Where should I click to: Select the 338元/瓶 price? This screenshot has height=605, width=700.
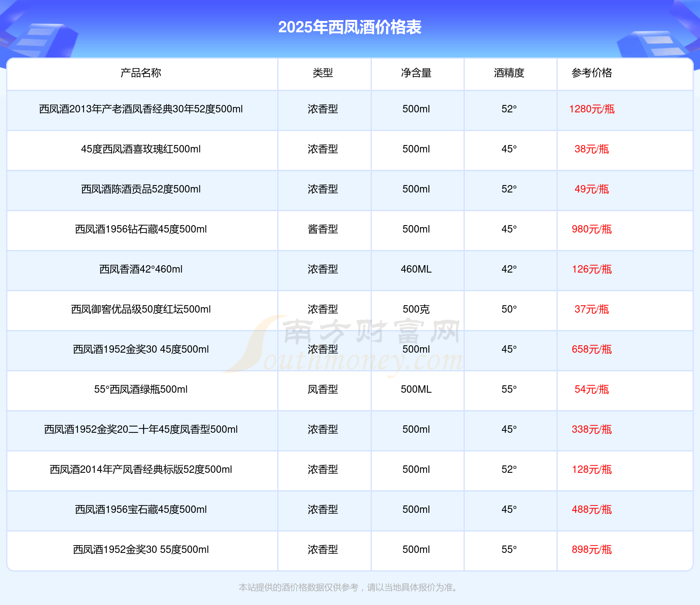click(x=592, y=429)
